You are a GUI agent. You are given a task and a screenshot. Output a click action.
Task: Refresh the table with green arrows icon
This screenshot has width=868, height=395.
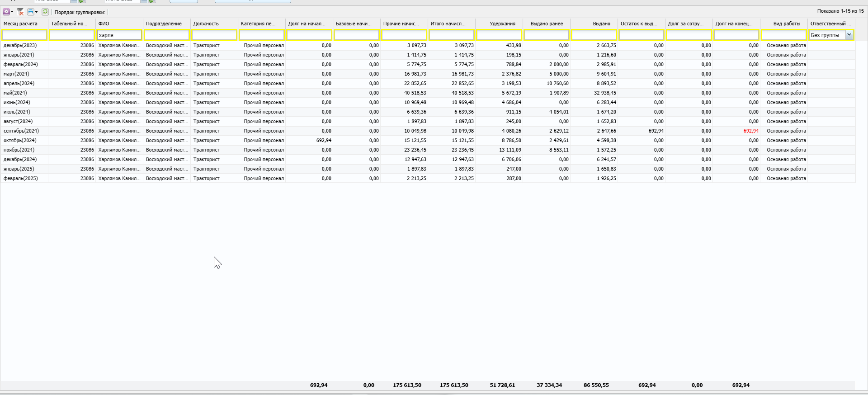(45, 12)
